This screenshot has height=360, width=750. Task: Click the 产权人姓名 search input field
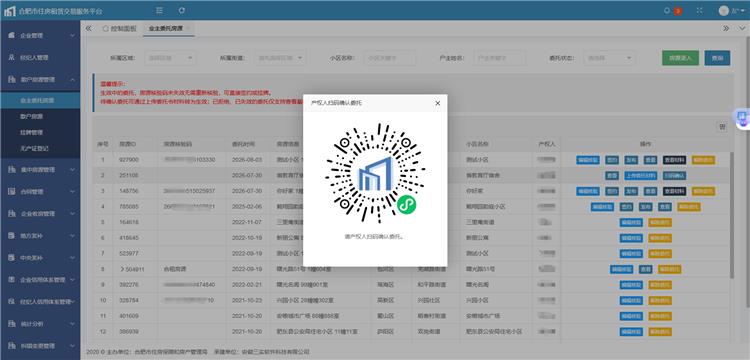coord(500,58)
